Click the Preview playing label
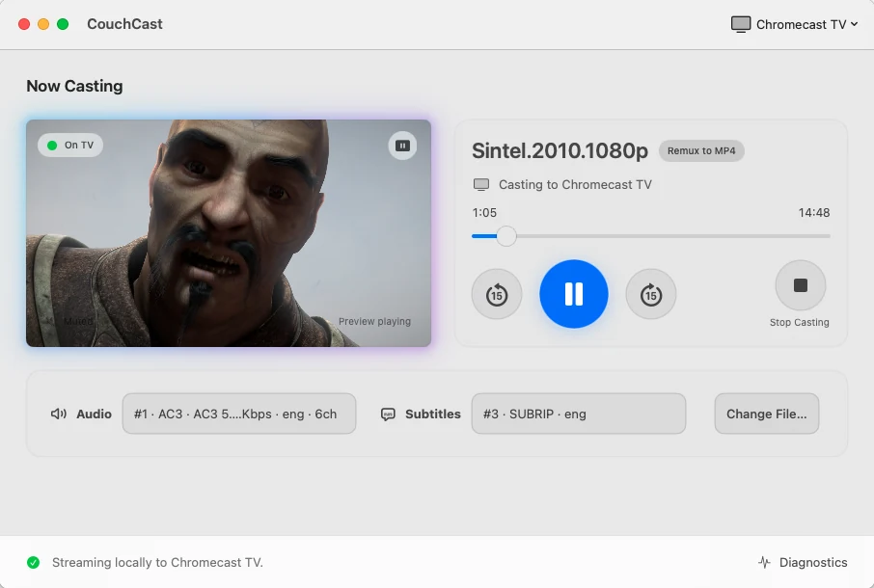 (x=374, y=321)
